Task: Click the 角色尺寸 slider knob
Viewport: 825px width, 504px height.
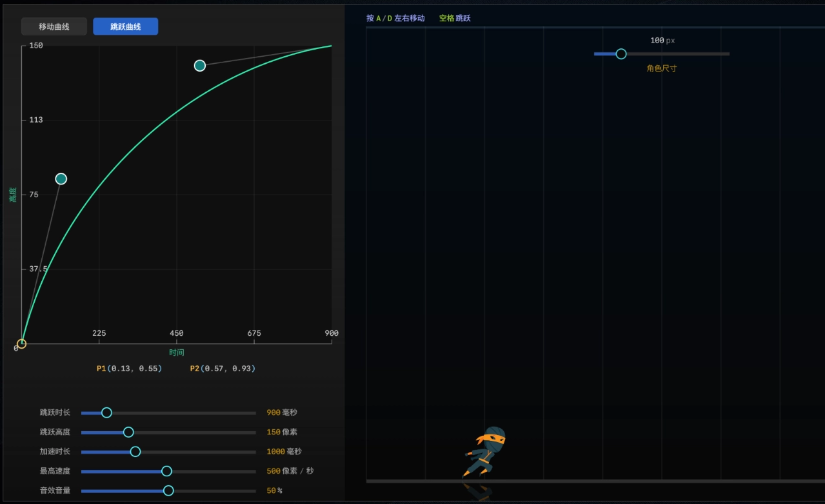Action: click(x=621, y=54)
